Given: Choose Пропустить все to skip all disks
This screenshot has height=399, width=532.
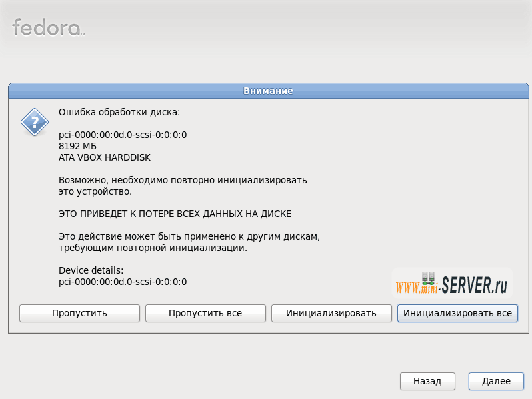Looking at the screenshot, I should tap(205, 313).
